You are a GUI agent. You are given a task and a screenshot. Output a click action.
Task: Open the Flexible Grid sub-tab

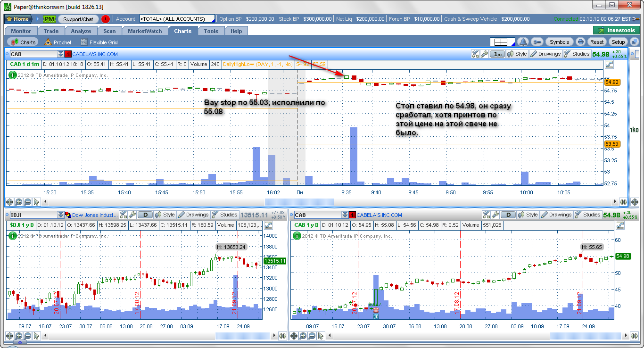pos(99,42)
